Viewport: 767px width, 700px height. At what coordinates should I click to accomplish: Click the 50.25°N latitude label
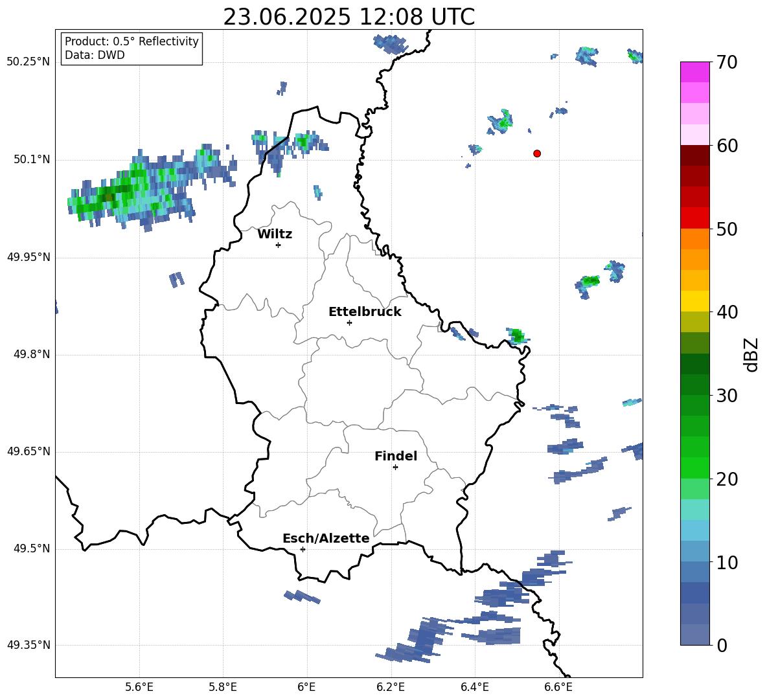[x=29, y=62]
